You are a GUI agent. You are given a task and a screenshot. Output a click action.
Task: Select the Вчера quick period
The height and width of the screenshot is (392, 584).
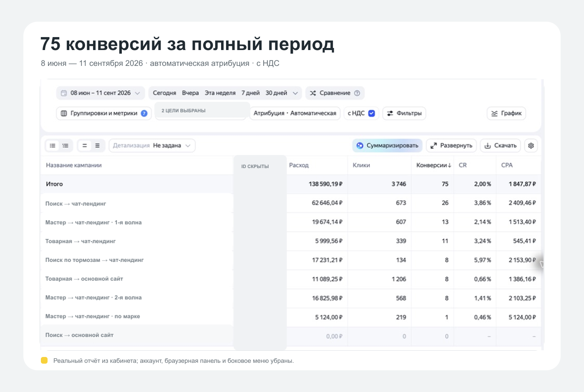pos(190,93)
